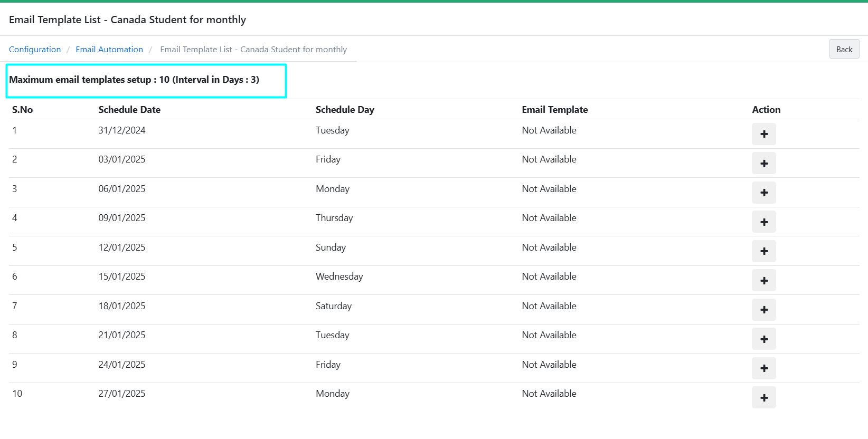
Task: Click the plus icon for 31/12/2024 row
Action: pos(763,134)
